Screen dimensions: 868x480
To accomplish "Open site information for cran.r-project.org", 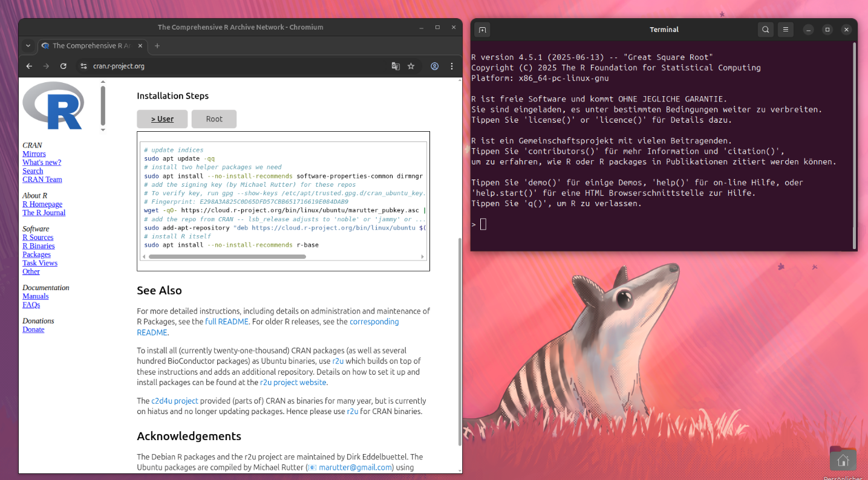I will click(x=83, y=66).
